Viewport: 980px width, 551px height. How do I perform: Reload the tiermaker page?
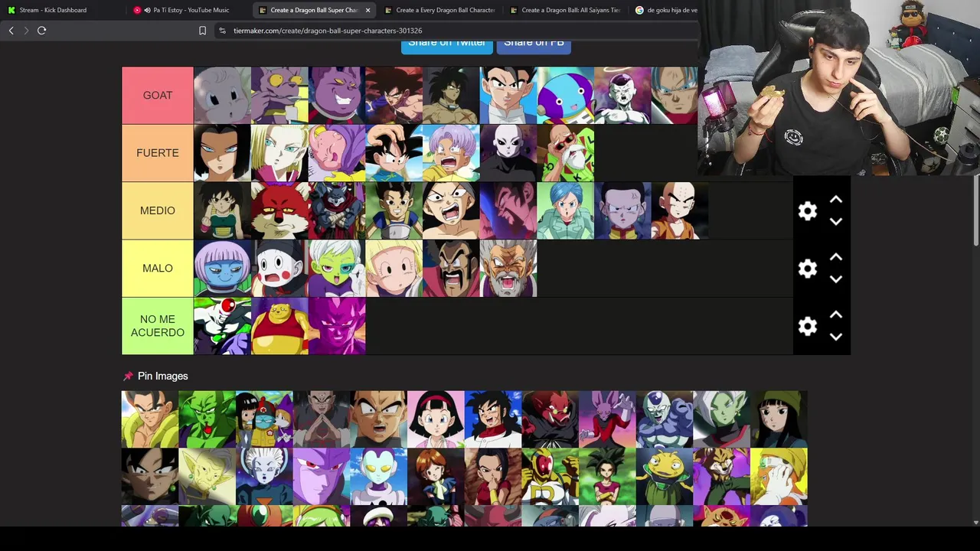(x=42, y=31)
